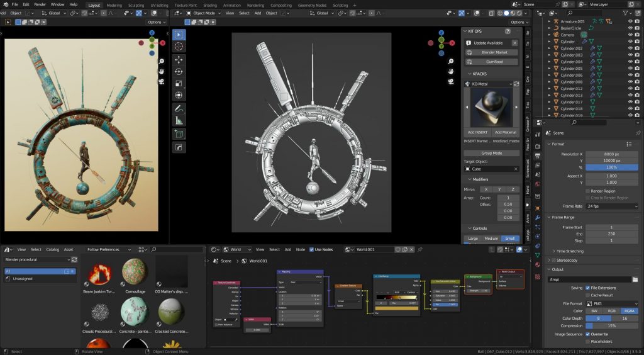Enable Cache Result checkbox
Image resolution: width=644 pixels, height=355 pixels.
[588, 295]
